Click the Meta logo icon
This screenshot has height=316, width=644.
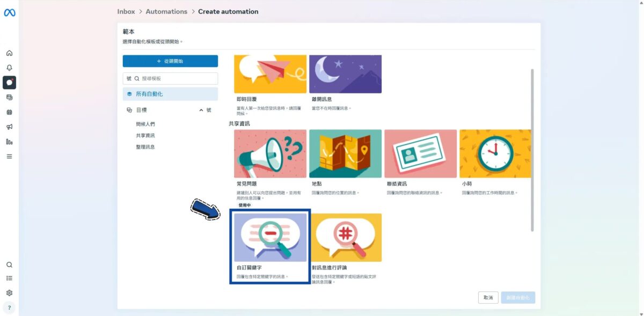9,13
